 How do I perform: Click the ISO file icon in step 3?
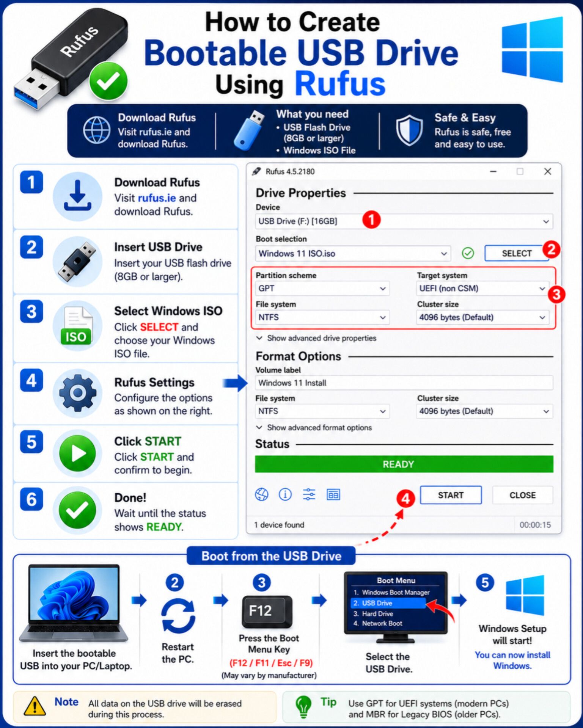coord(77,326)
